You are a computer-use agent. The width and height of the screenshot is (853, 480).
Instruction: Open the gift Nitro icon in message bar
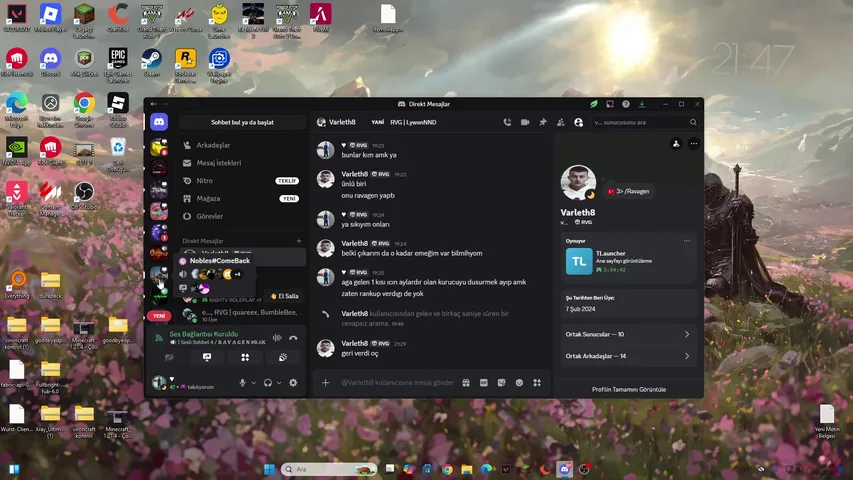466,383
